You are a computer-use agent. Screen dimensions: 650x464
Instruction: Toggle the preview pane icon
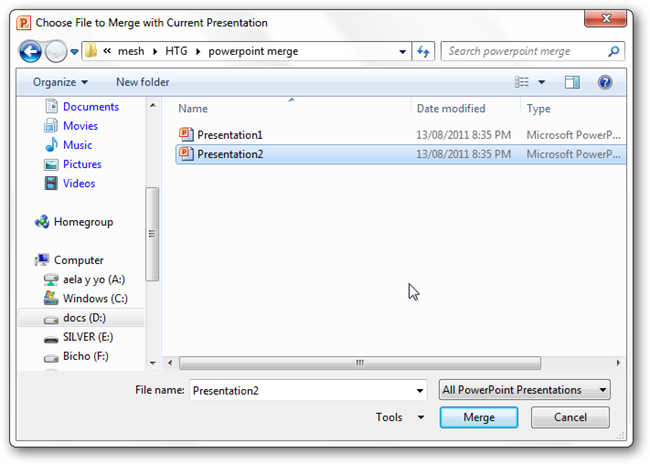(572, 82)
